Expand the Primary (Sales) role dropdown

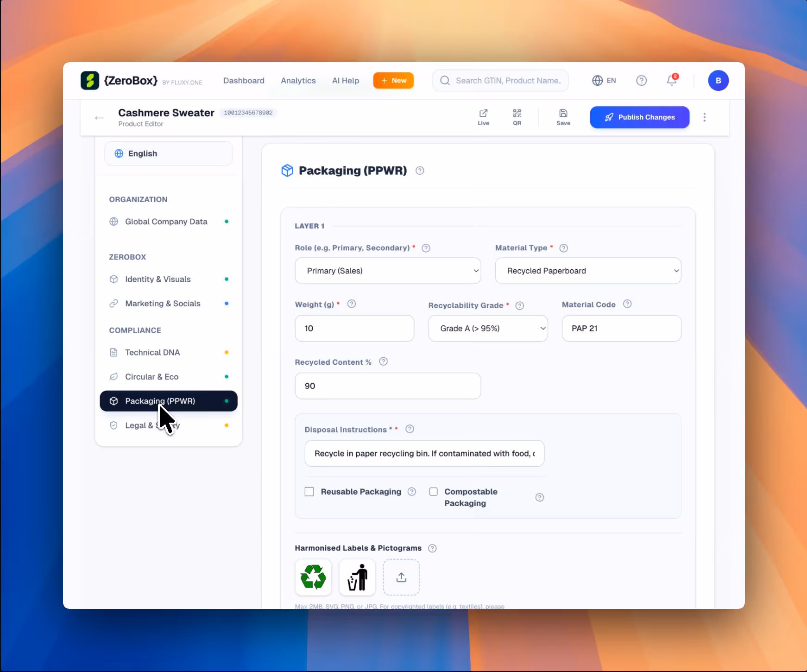coord(388,271)
